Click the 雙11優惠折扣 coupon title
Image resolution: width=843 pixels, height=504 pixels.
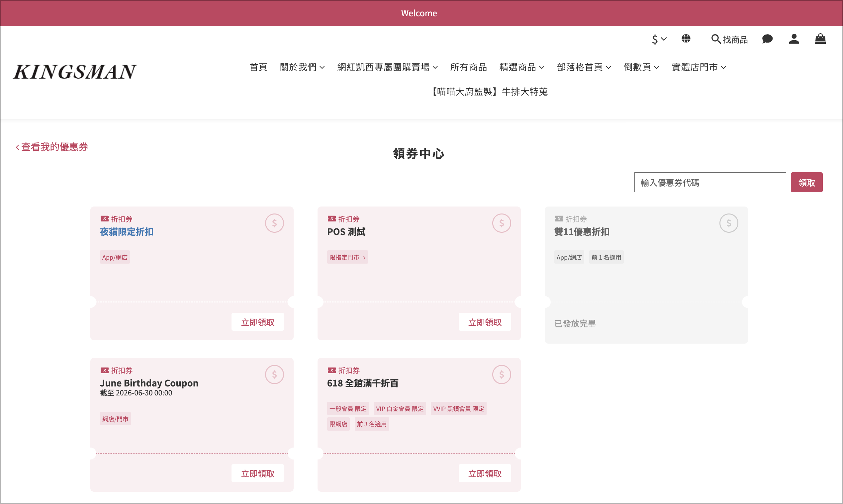[582, 232]
